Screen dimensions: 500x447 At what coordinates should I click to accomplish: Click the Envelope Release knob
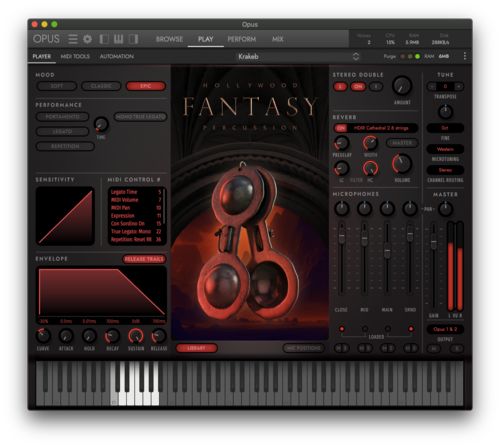(159, 336)
